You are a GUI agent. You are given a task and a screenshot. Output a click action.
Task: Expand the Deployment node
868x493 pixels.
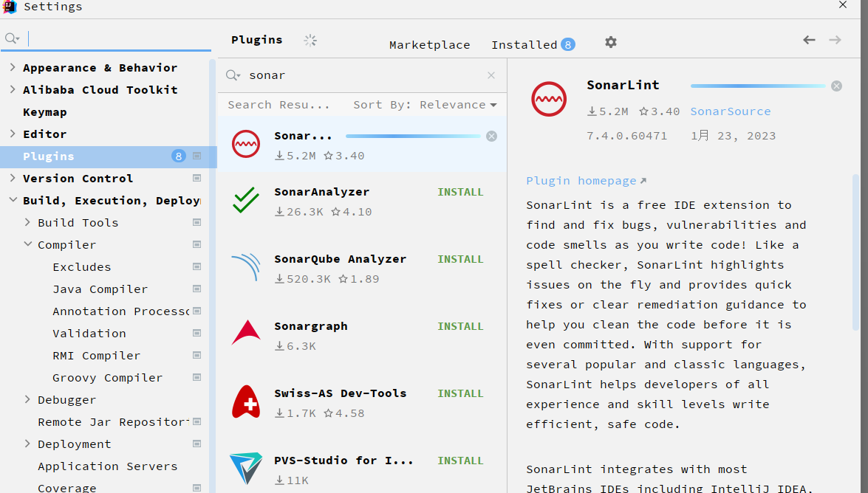pyautogui.click(x=27, y=444)
